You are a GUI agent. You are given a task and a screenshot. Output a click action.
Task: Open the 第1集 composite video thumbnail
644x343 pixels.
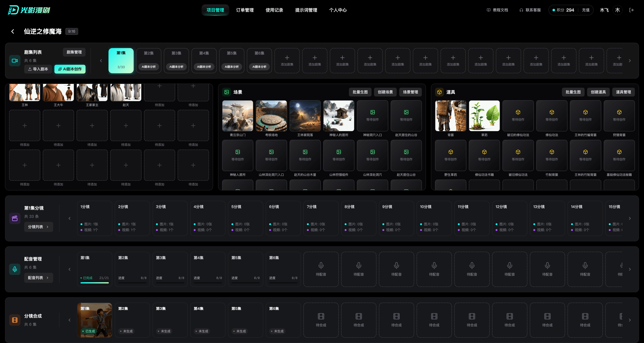coord(94,320)
